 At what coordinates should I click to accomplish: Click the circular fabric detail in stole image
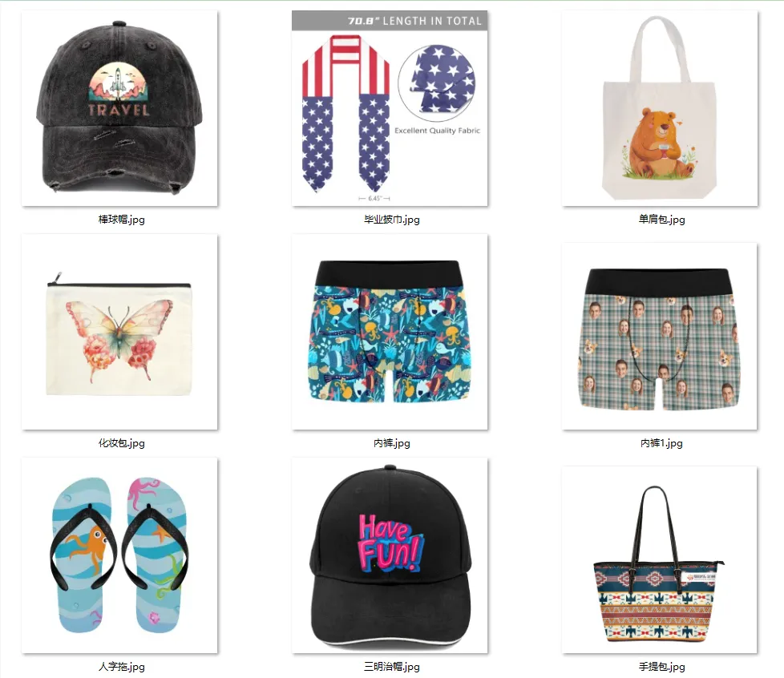point(437,83)
